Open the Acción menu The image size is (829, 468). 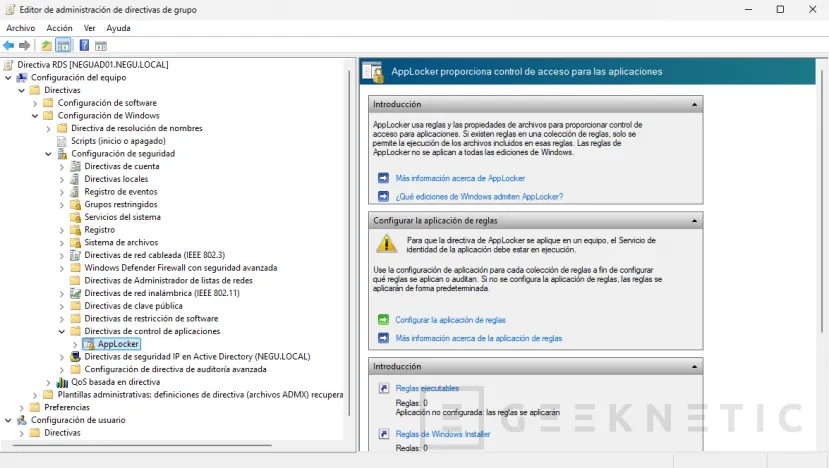click(59, 28)
